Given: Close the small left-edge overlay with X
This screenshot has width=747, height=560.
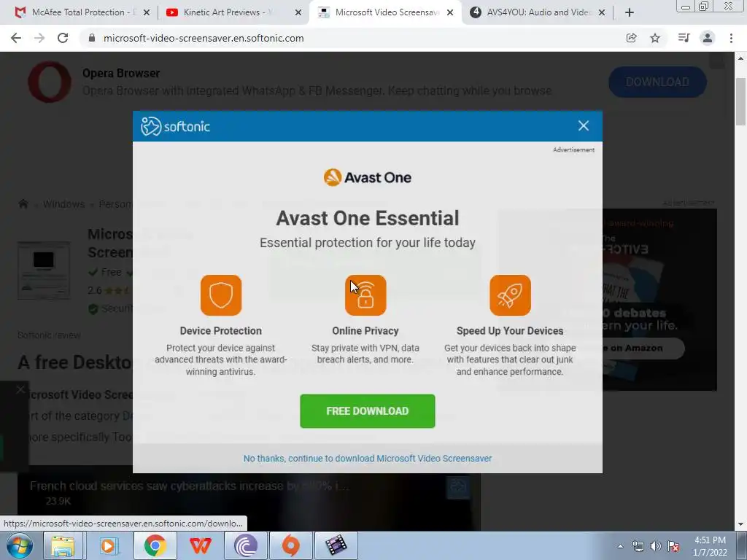Looking at the screenshot, I should (20, 389).
